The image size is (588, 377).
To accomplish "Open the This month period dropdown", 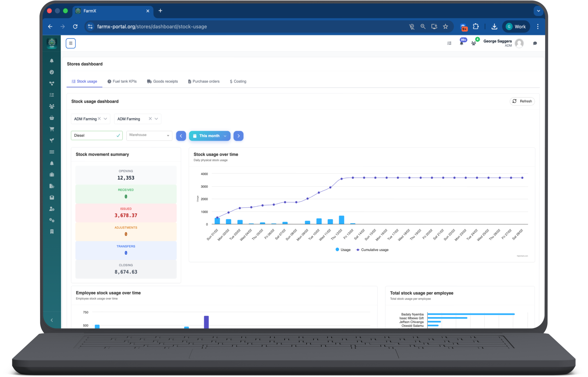I will tap(209, 136).
